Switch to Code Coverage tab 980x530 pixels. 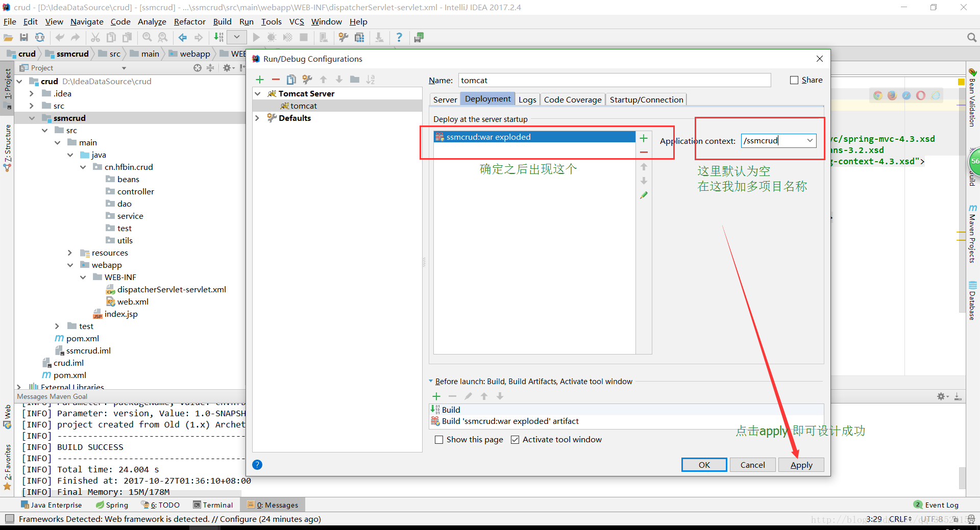[573, 99]
